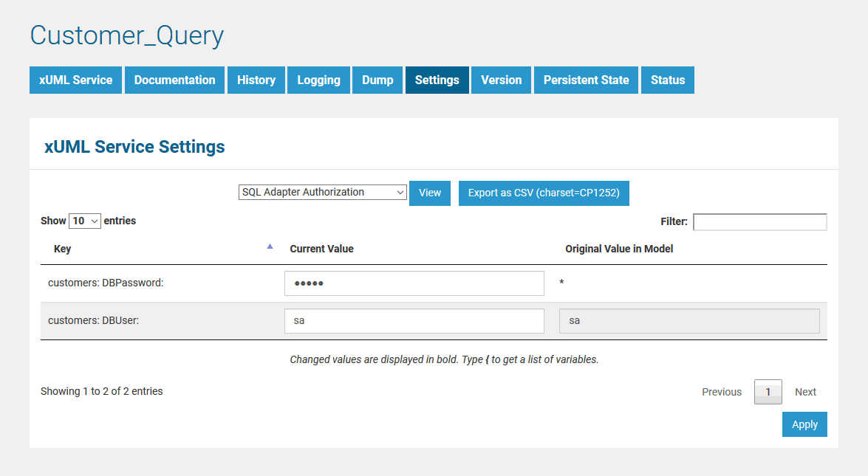Screen dimensions: 868x476
Task: Apply the changed service settings
Action: pyautogui.click(x=804, y=424)
